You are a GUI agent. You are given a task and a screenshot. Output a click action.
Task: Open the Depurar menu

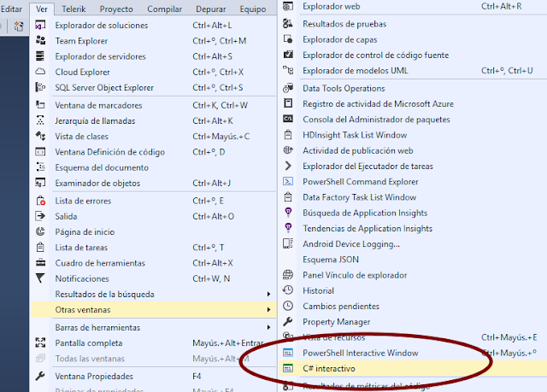pos(211,9)
